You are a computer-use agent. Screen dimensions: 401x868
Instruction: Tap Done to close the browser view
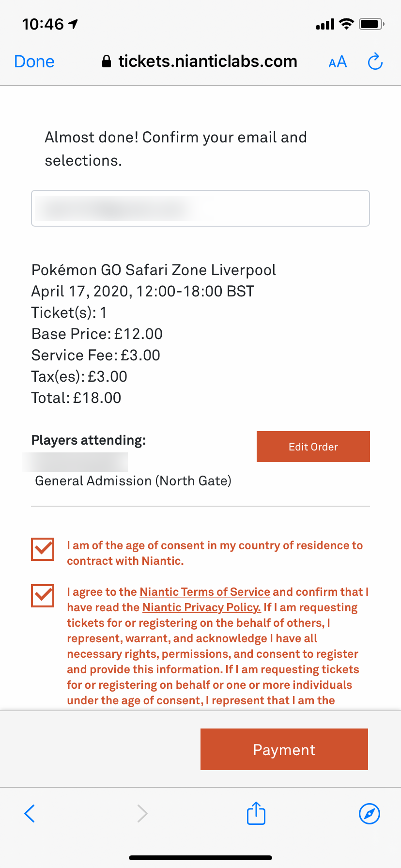click(34, 62)
